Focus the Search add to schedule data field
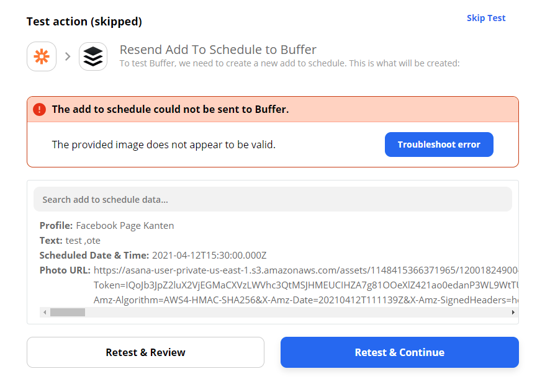 click(273, 200)
